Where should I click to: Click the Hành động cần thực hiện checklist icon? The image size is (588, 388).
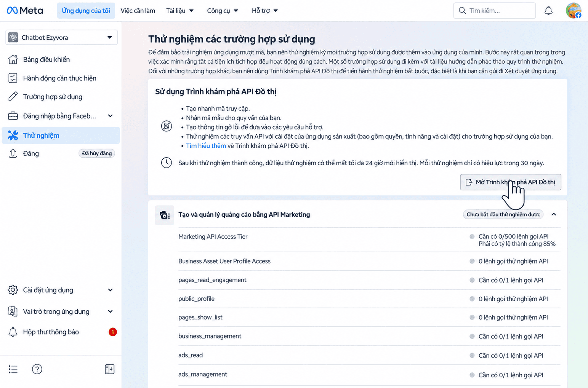(13, 78)
